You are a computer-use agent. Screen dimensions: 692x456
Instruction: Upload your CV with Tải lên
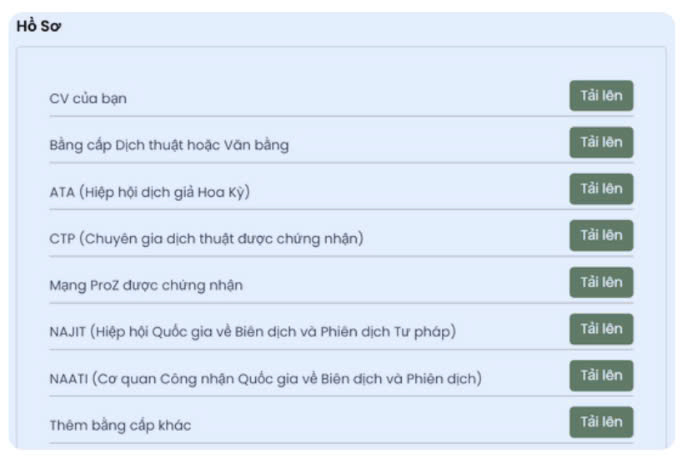point(601,96)
